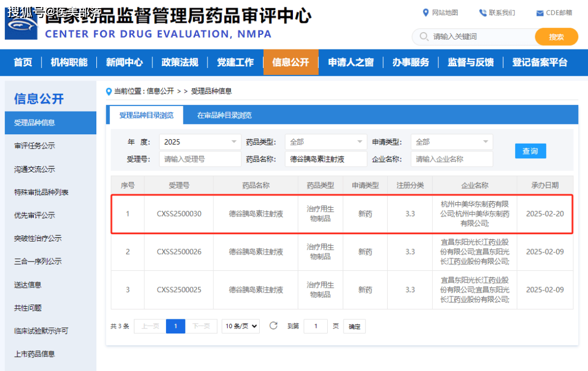Screen dimensions: 588x371
Task: Select 临床试验默示许可 in the sidebar
Action: click(41, 331)
